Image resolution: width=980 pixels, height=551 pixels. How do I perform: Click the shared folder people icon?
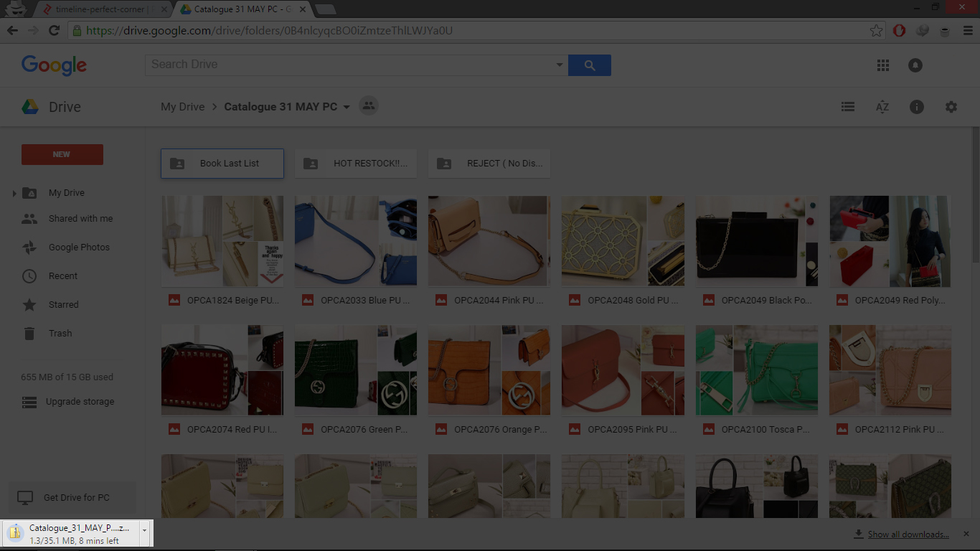click(368, 106)
